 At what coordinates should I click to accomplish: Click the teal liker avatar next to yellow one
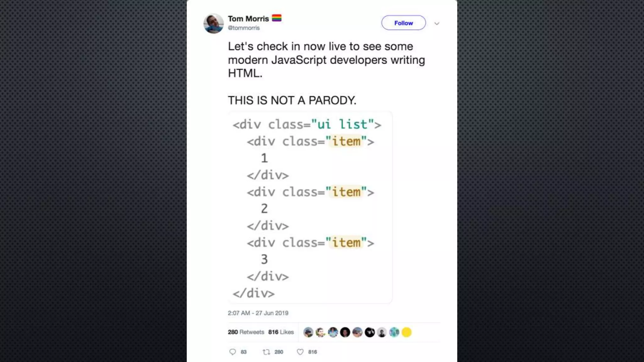394,332
